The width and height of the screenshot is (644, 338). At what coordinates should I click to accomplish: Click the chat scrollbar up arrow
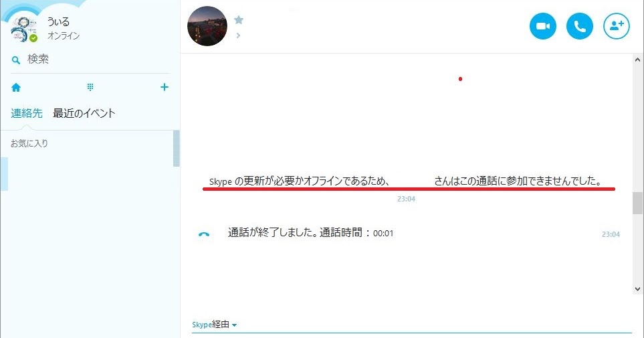637,60
